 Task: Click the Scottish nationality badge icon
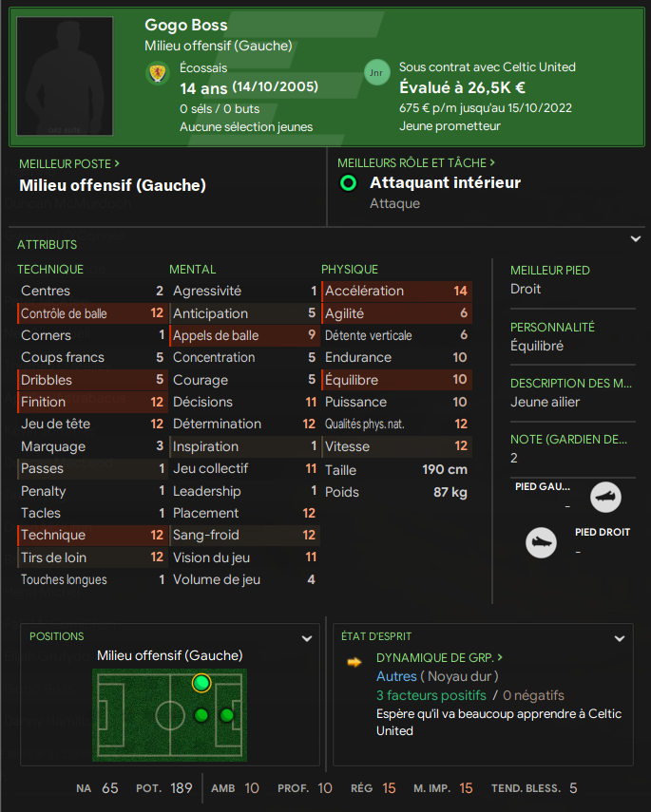158,73
